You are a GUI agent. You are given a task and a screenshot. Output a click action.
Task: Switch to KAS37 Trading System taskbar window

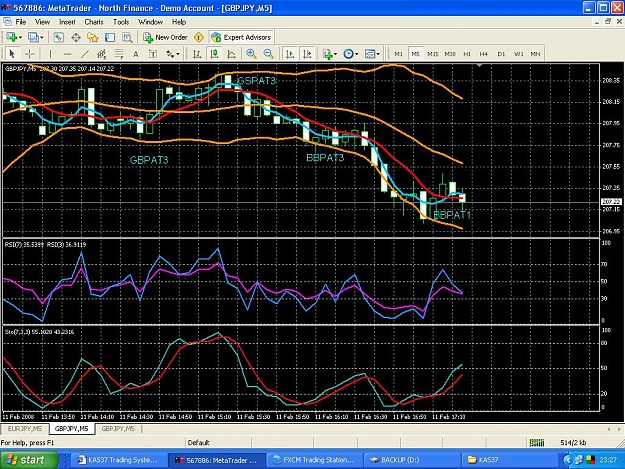tap(117, 460)
